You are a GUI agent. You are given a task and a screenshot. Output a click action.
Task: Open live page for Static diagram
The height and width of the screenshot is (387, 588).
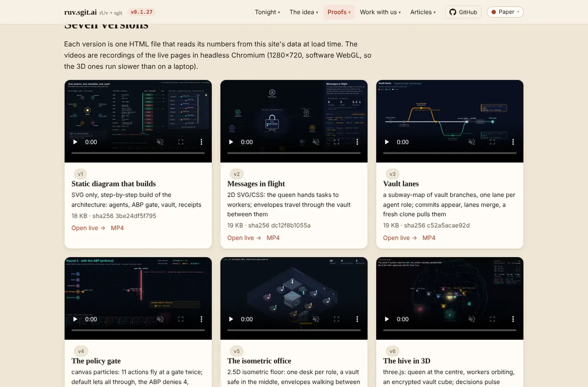click(88, 228)
